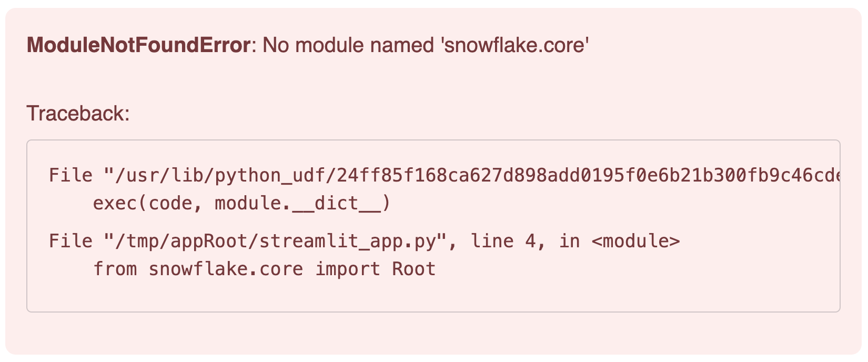
Task: Click 'line 4' in the traceback
Action: tap(502, 241)
